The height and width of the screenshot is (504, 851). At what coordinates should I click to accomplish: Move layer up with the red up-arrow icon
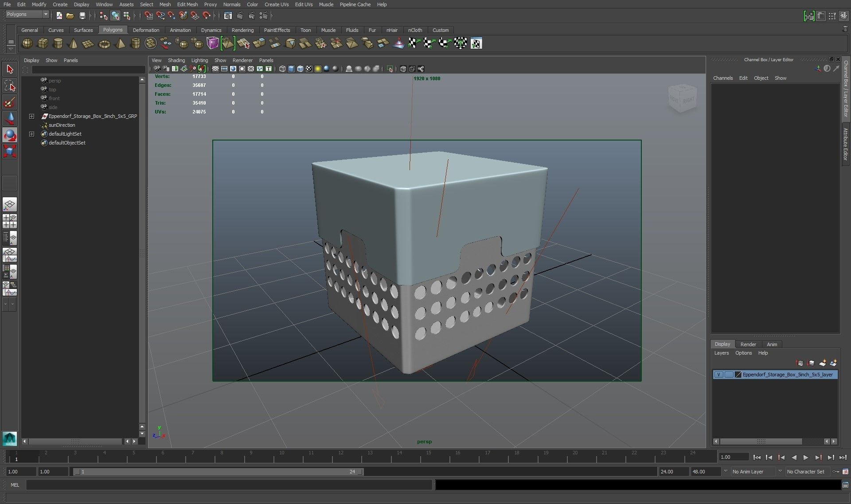point(800,363)
